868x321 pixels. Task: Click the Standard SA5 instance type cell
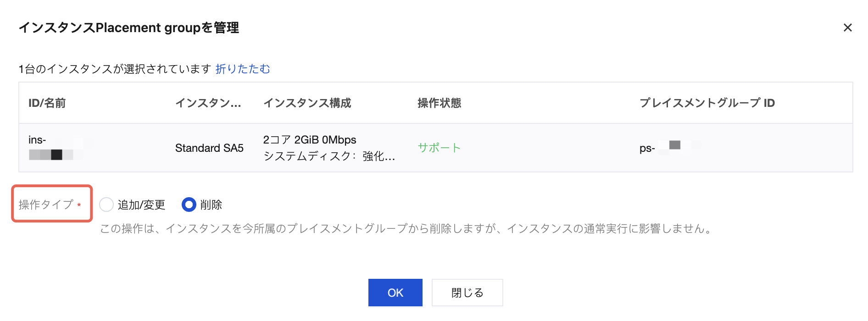click(x=209, y=148)
